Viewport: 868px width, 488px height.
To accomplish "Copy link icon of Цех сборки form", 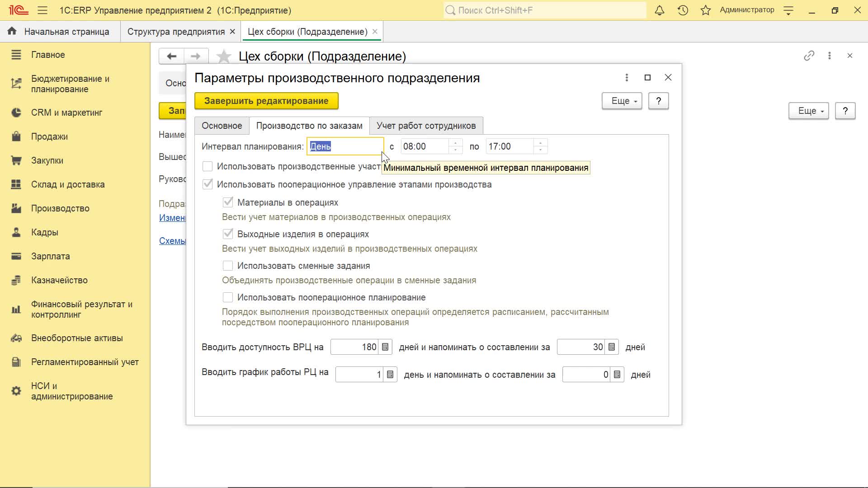I will tap(809, 56).
